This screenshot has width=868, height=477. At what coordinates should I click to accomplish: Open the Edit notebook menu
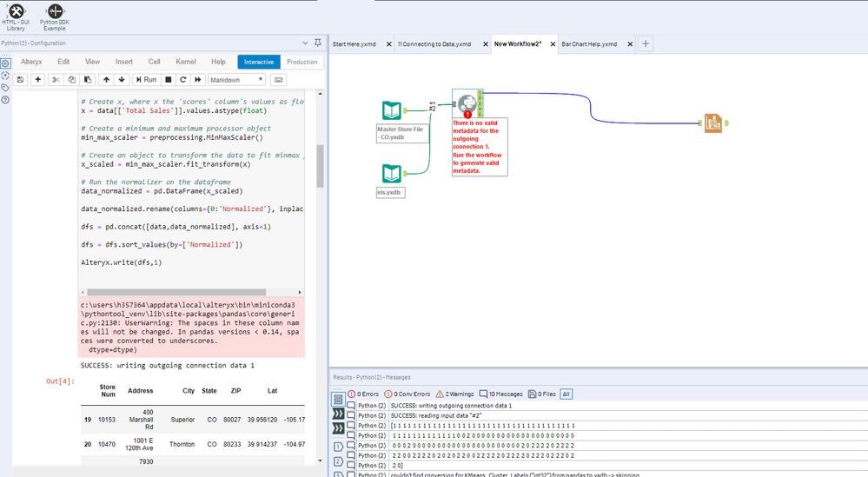tap(63, 62)
